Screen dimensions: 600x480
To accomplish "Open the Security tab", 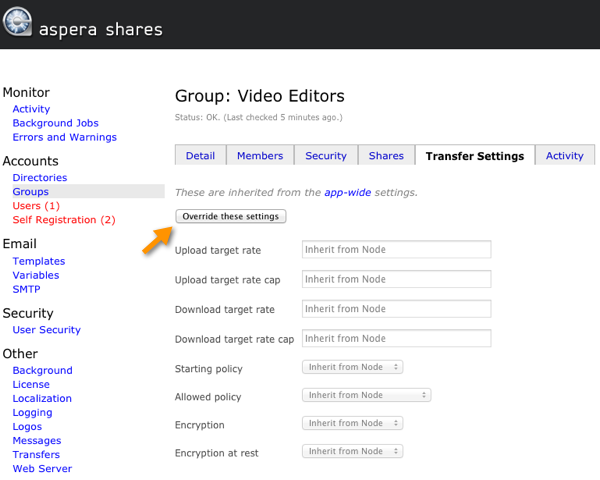I will (x=326, y=155).
